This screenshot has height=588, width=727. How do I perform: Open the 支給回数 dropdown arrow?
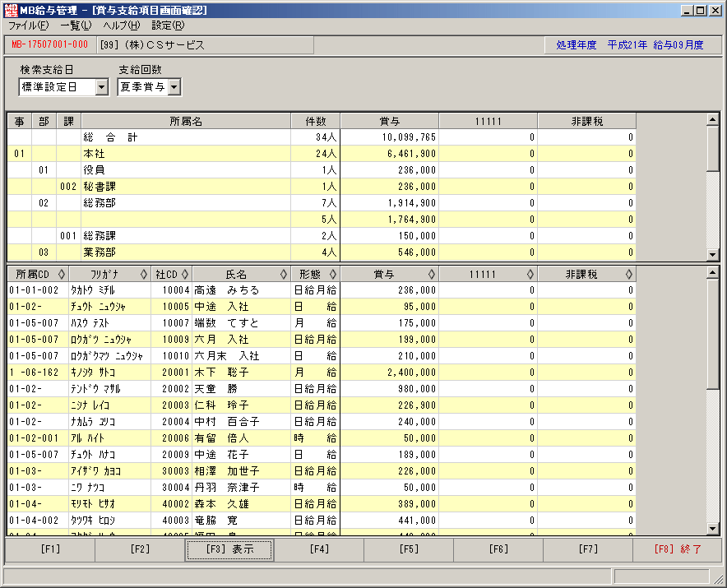174,86
